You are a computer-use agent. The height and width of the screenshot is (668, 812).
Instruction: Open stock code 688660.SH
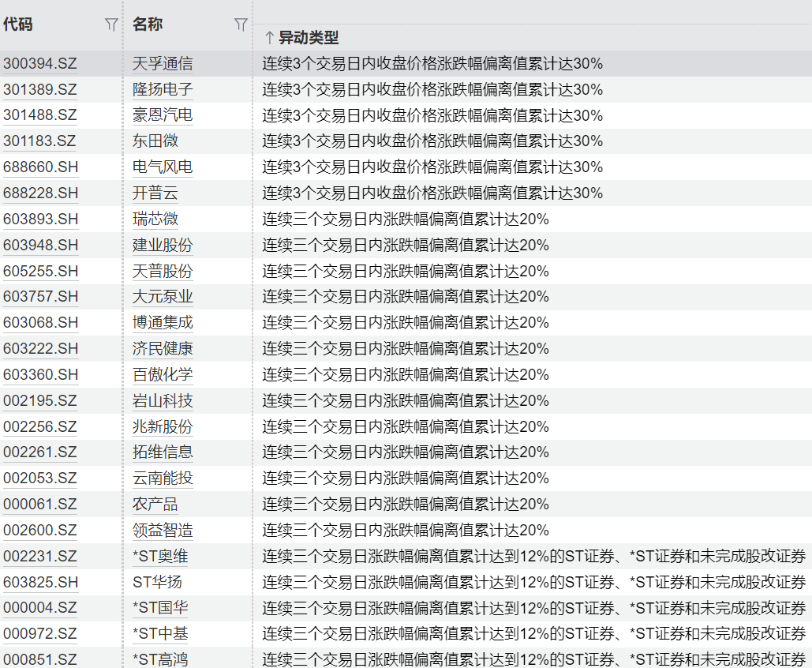point(41,167)
